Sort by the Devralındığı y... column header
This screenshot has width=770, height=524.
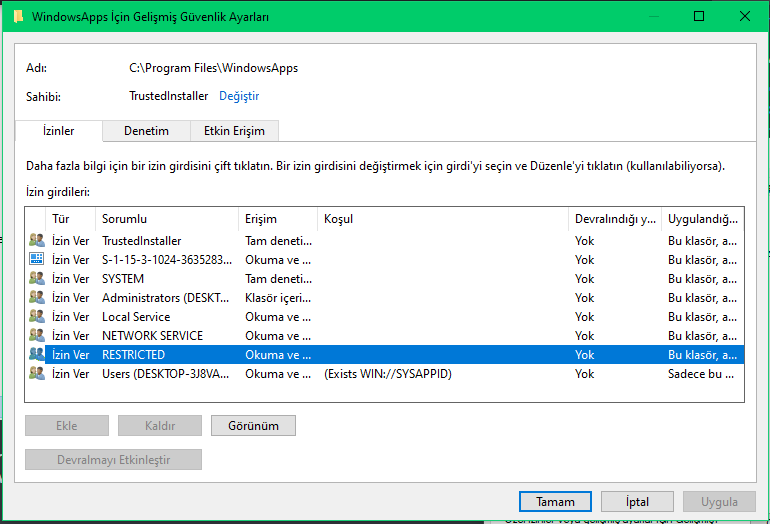(x=615, y=219)
